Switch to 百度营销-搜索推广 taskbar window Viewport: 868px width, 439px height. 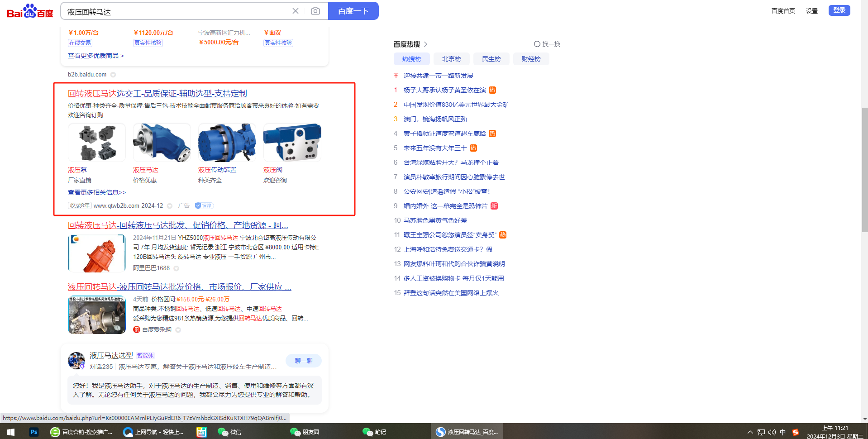81,432
